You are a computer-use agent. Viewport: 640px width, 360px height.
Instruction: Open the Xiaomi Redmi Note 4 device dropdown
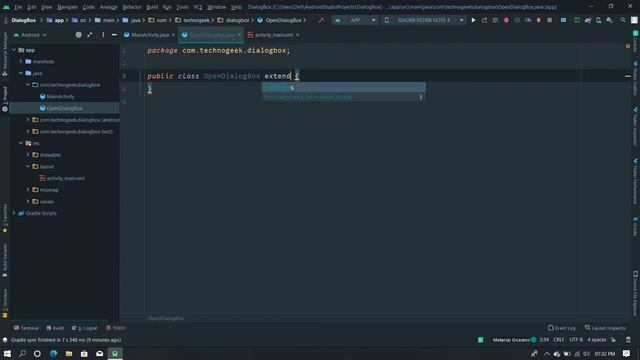pyautogui.click(x=424, y=20)
